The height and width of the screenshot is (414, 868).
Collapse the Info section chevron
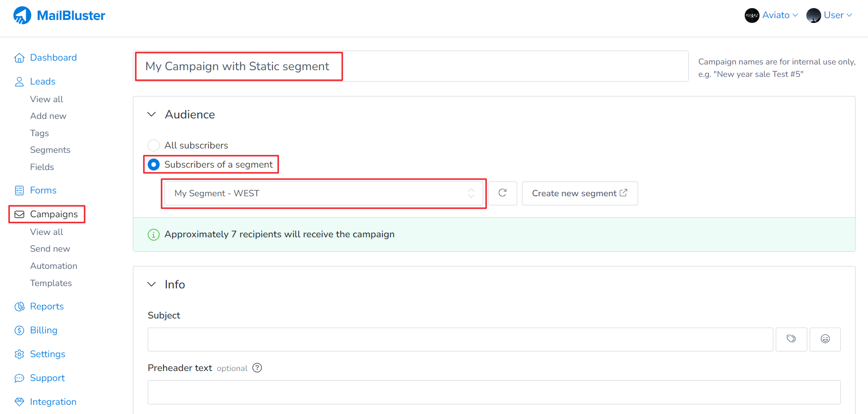pos(152,285)
